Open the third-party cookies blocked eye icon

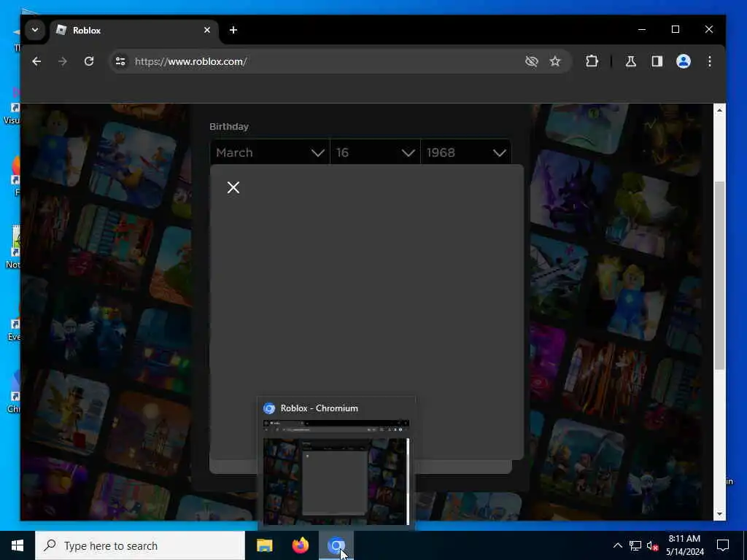[x=531, y=61]
